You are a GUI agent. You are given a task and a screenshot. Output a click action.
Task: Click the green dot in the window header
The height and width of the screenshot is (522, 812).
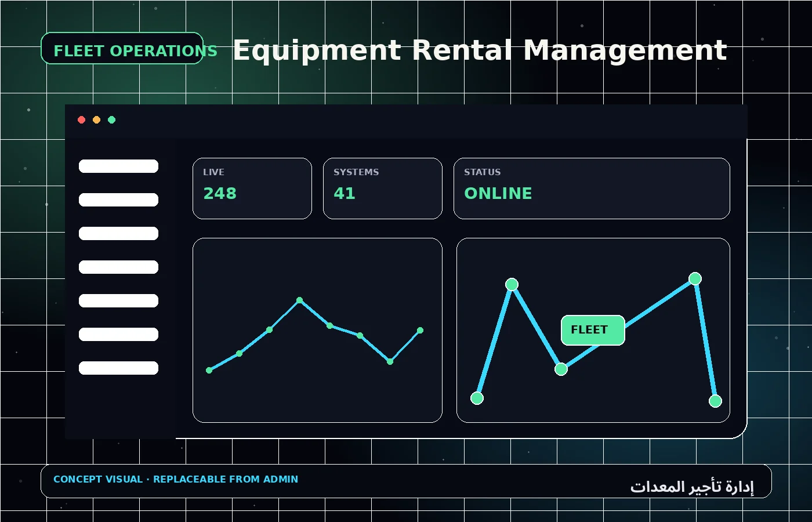tap(112, 120)
